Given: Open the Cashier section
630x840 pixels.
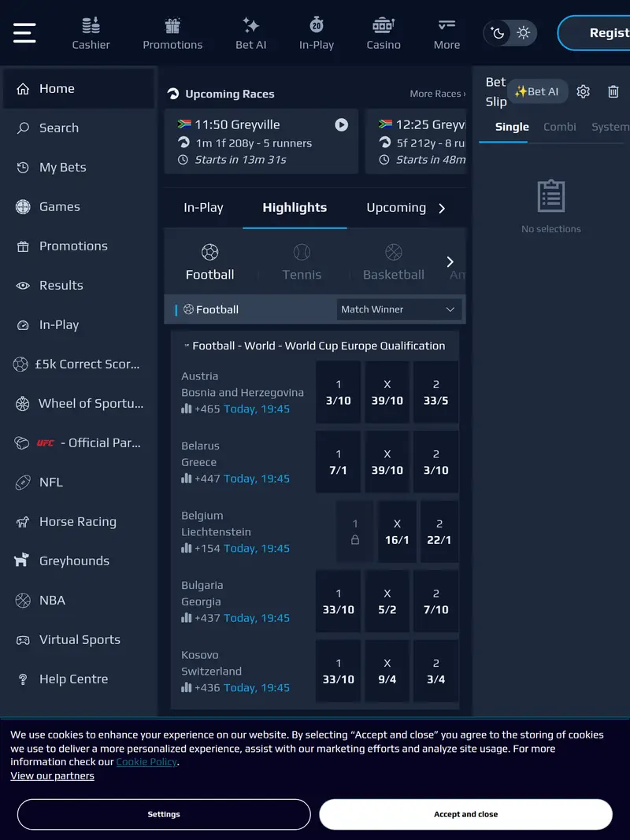Looking at the screenshot, I should 91,31.
